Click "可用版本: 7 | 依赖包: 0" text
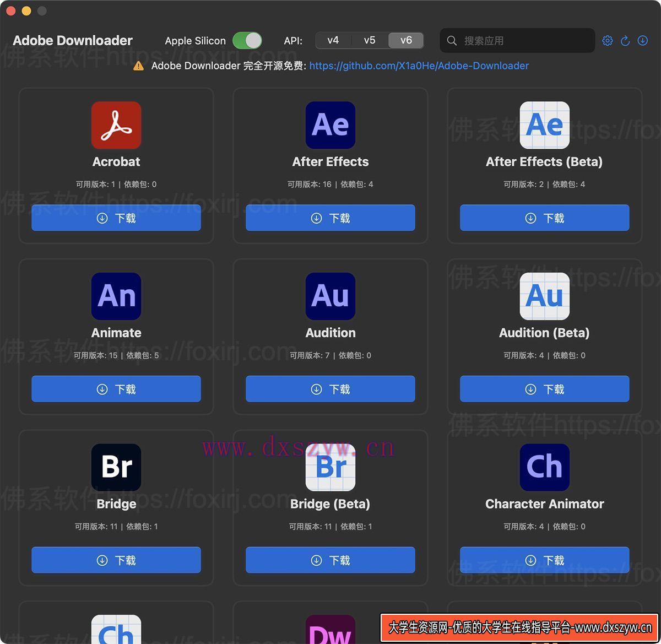 [x=330, y=355]
